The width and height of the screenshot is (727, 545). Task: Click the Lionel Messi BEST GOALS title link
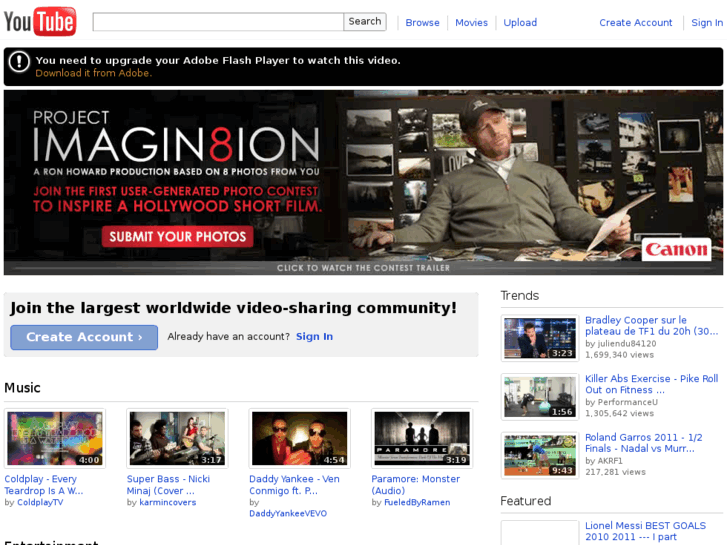coord(645,531)
